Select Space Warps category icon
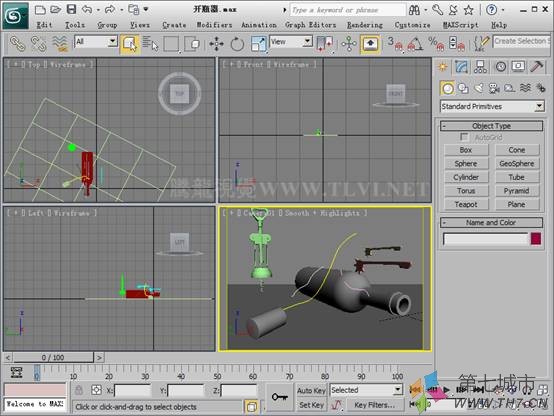This screenshot has width=554, height=416. pyautogui.click(x=525, y=88)
